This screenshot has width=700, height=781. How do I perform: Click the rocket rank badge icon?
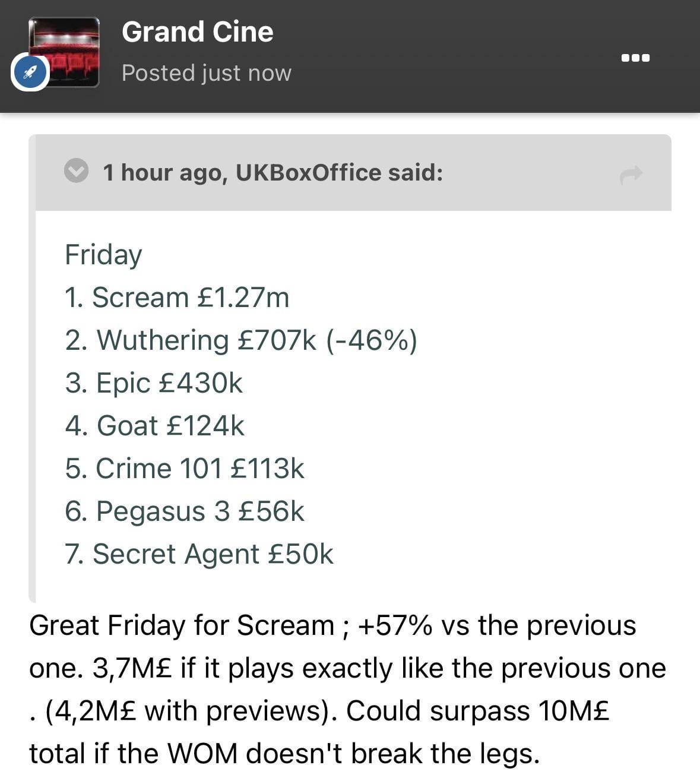click(30, 72)
